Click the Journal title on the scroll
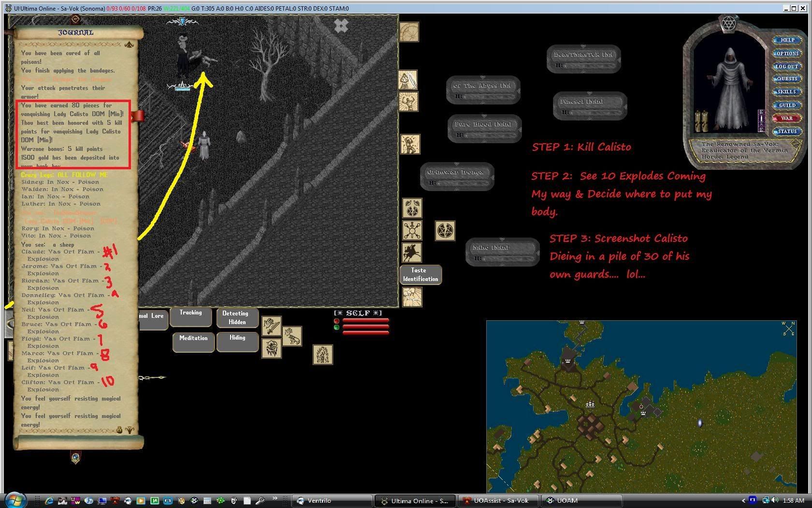This screenshot has height=508, width=812. [76, 32]
